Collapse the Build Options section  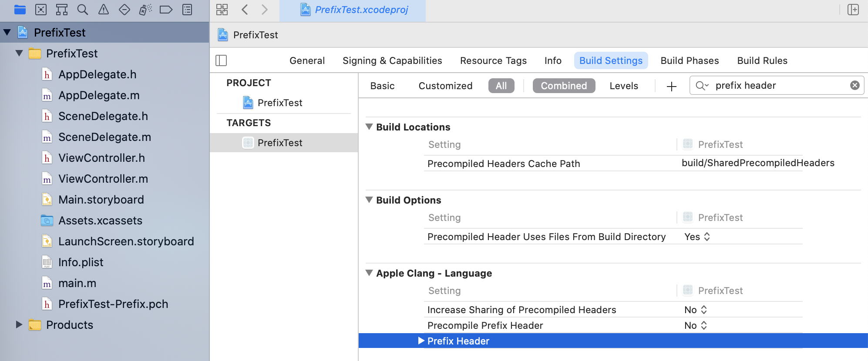coord(369,200)
